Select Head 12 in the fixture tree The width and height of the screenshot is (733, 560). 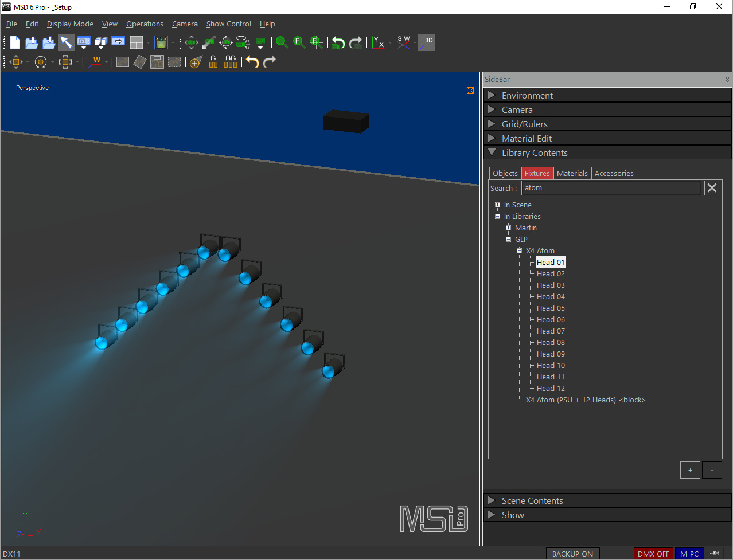(x=551, y=388)
